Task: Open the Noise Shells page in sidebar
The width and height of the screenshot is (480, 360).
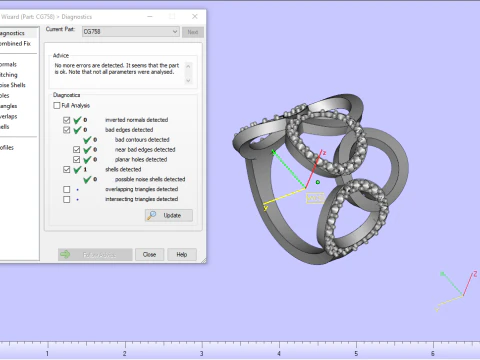Action: [x=13, y=85]
